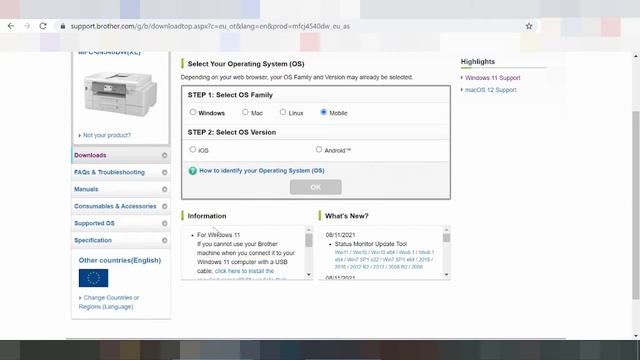Open Supported OS in sidebar
The image size is (640, 360).
coord(121,224)
